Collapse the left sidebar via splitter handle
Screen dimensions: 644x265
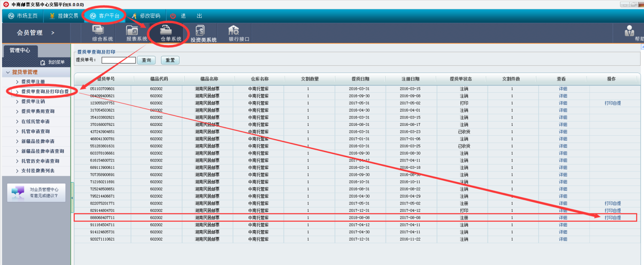(x=72, y=198)
